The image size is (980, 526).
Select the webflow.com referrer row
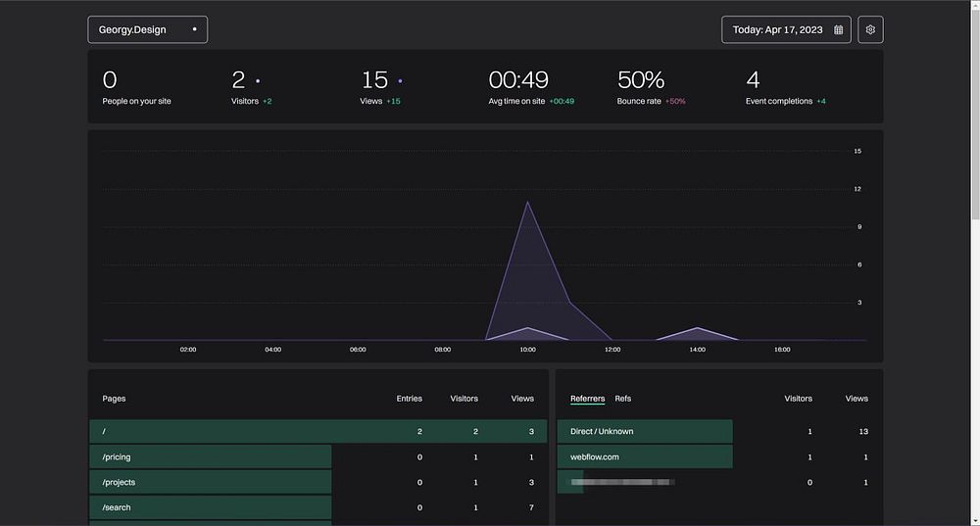[x=719, y=457]
